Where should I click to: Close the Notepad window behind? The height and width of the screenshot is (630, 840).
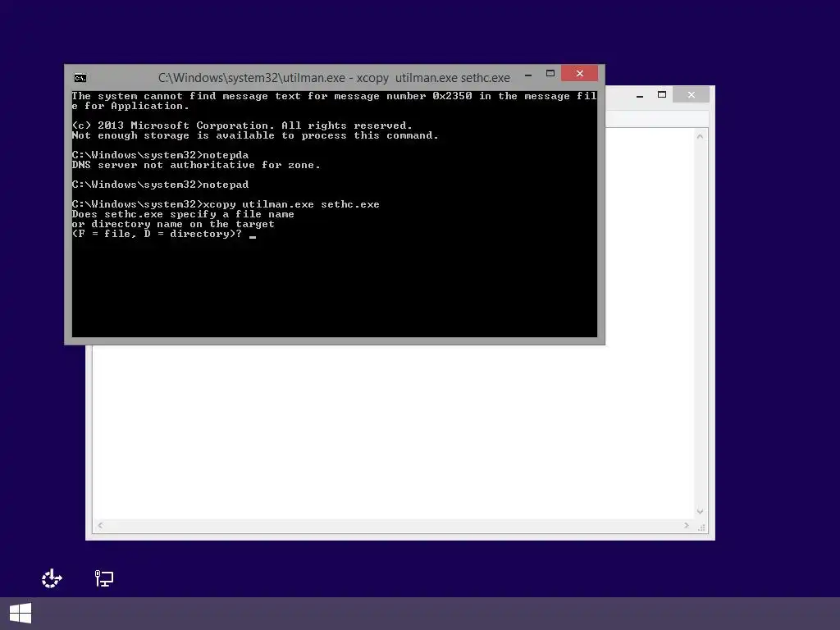point(691,95)
